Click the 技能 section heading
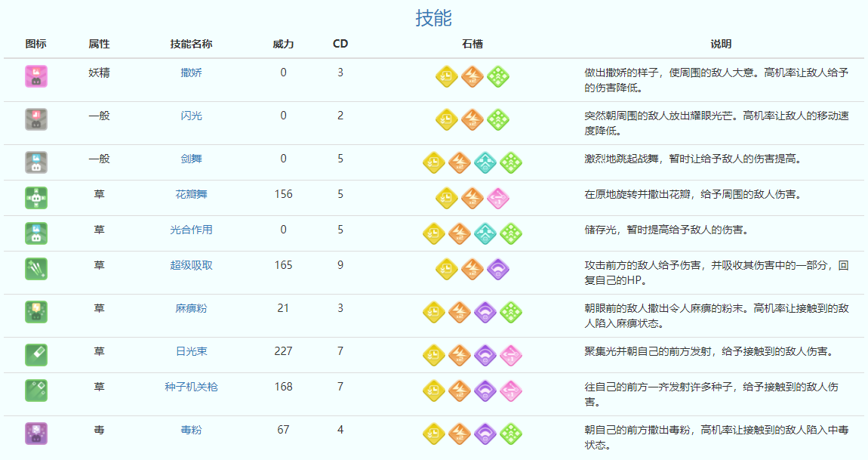Viewport: 868px width, 460px height. [x=433, y=17]
